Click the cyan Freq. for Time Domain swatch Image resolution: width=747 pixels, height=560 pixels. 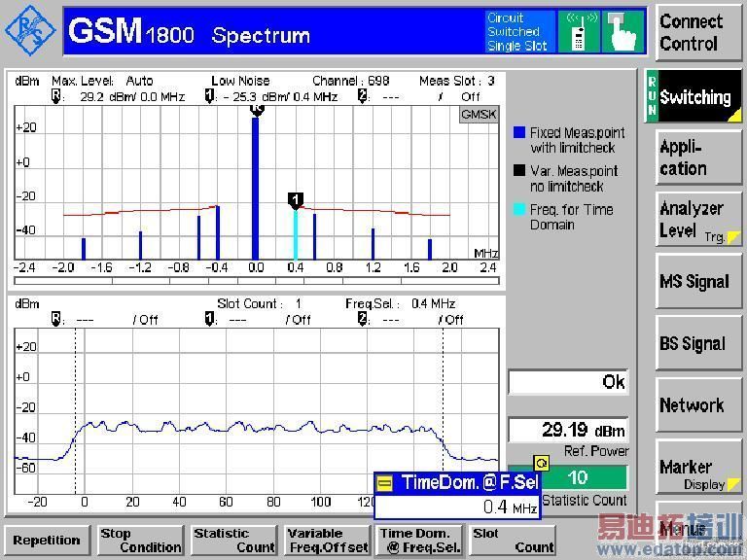click(519, 209)
